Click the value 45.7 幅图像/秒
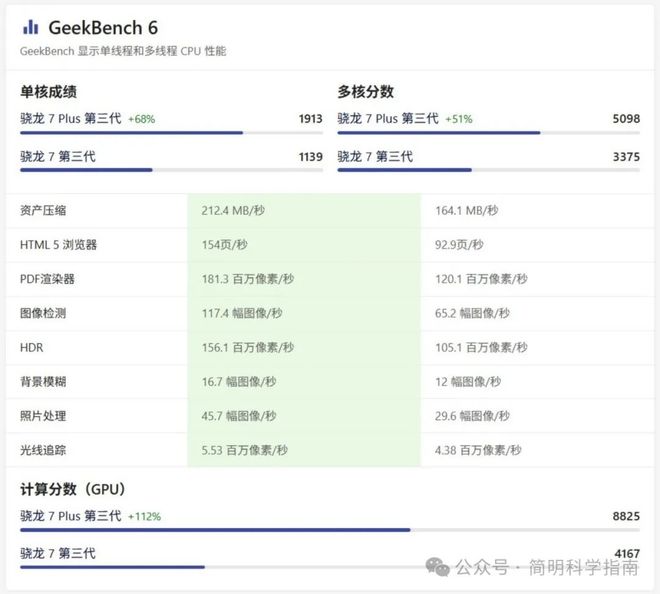Viewport: 660px width, 594px height. 239,416
